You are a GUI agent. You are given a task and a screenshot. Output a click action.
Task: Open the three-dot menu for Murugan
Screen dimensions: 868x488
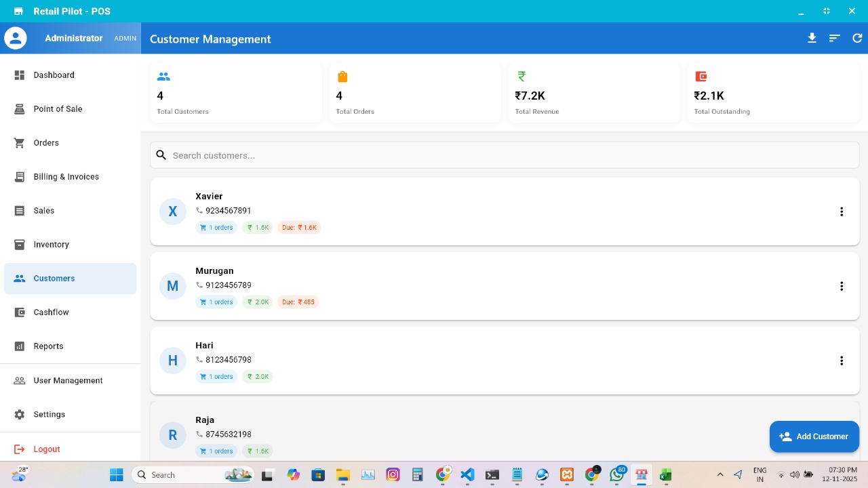click(842, 286)
